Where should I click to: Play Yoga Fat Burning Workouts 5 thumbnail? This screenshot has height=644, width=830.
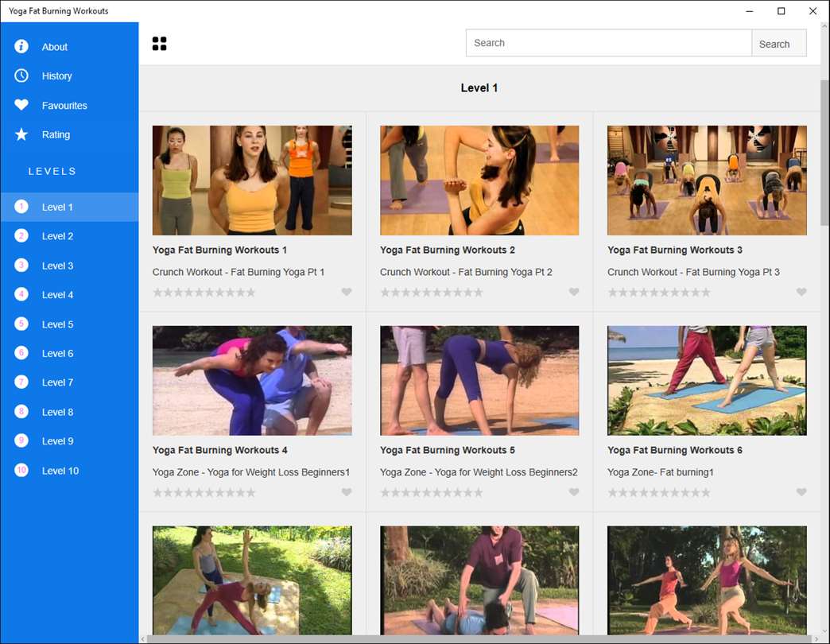pyautogui.click(x=479, y=381)
